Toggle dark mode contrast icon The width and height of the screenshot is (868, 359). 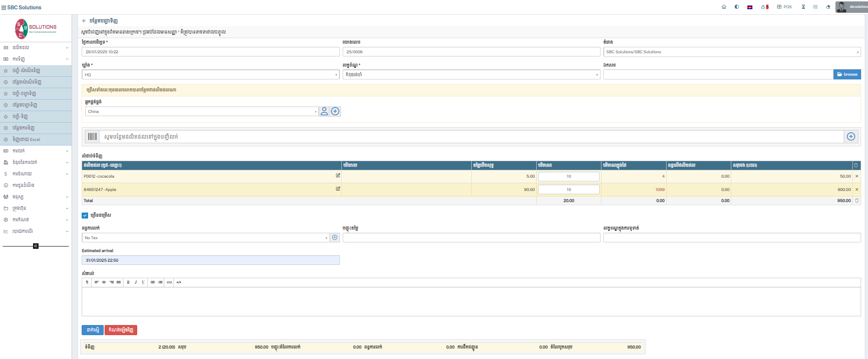[x=737, y=7]
